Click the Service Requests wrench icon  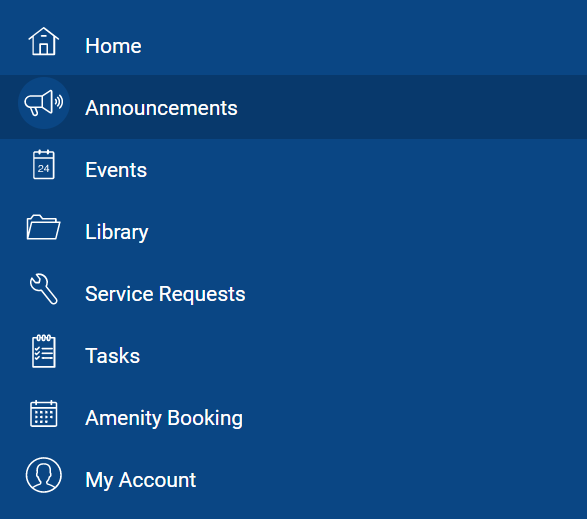(x=44, y=289)
